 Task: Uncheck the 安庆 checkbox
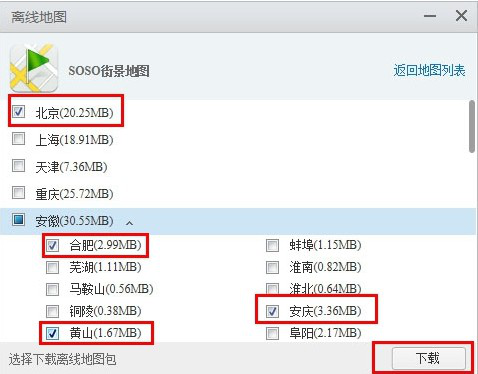[272, 311]
